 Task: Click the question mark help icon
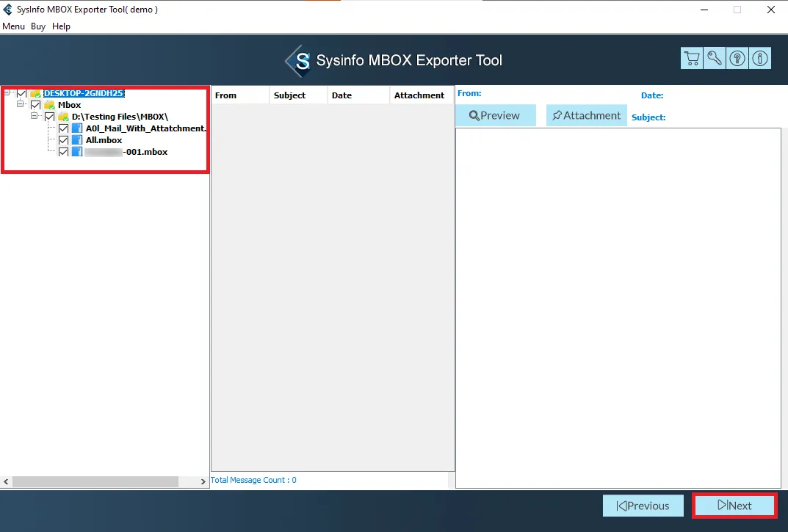point(737,59)
